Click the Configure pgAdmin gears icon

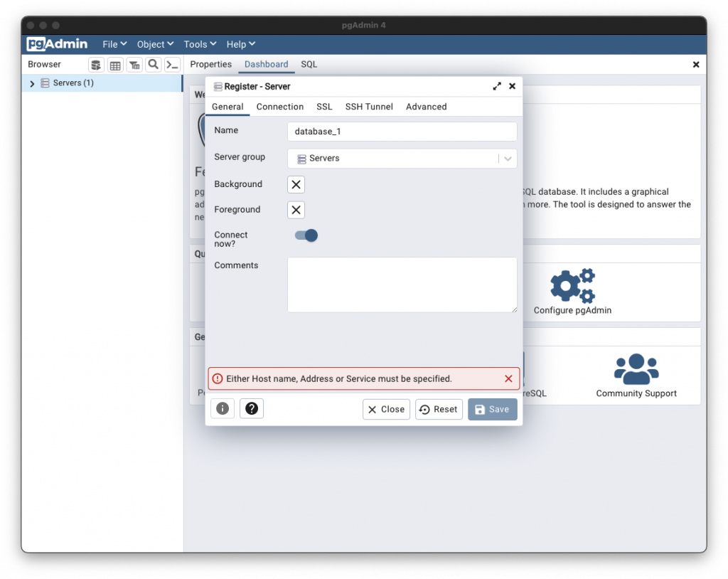tap(572, 285)
